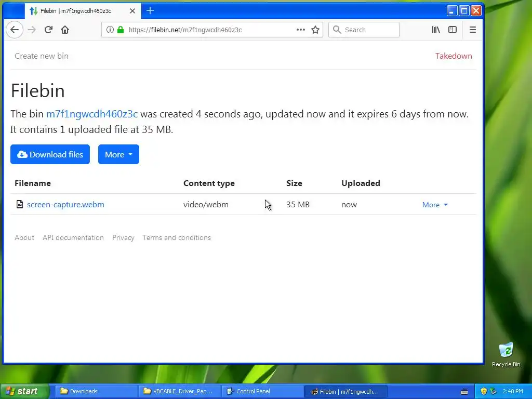Click the Uploaded column header
Image resolution: width=532 pixels, height=399 pixels.
(x=361, y=183)
